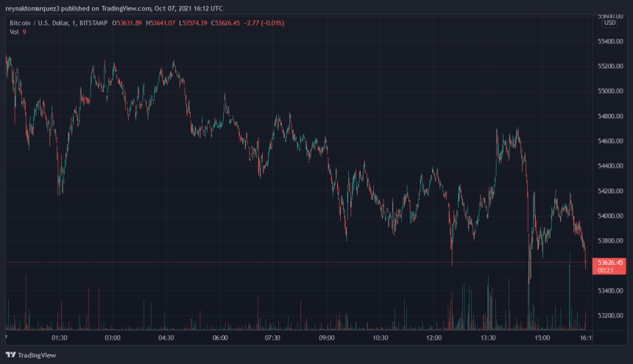Click the 00:21 bar countdown timer
633x364 pixels.
pos(607,270)
